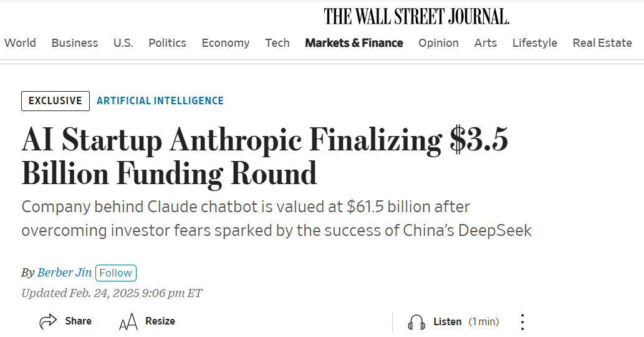Open the three-dot more options menu
This screenshot has height=337, width=644.
pyautogui.click(x=522, y=322)
